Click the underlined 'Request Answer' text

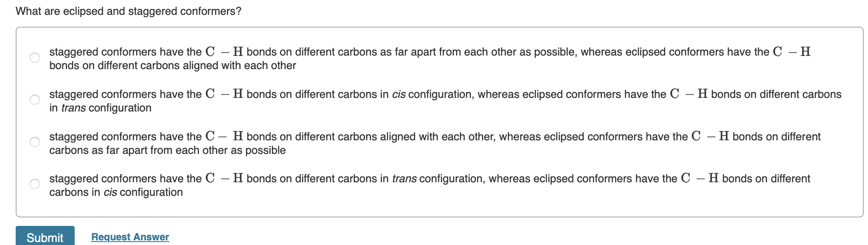pyautogui.click(x=129, y=237)
